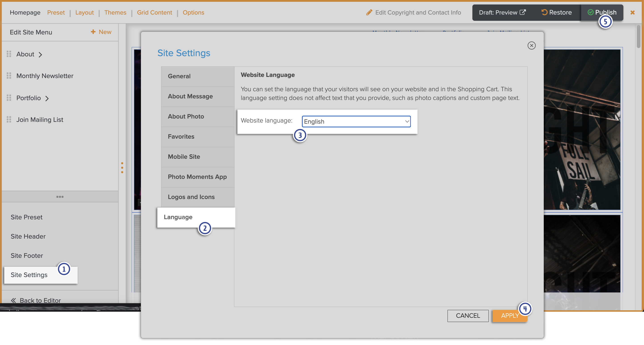Click the page vertical scrollbar
Image resolution: width=644 pixels, height=345 pixels.
click(x=638, y=36)
